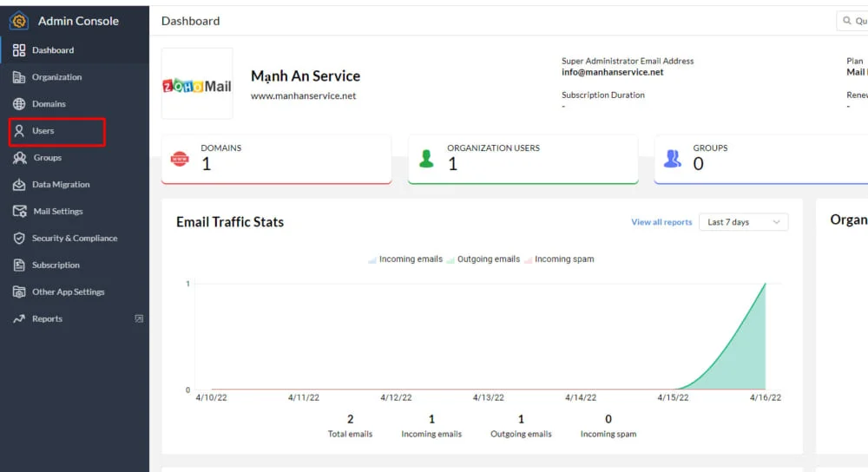Viewport: 868px width, 472px height.
Task: Open Other App Settings in sidebar
Action: pyautogui.click(x=68, y=292)
